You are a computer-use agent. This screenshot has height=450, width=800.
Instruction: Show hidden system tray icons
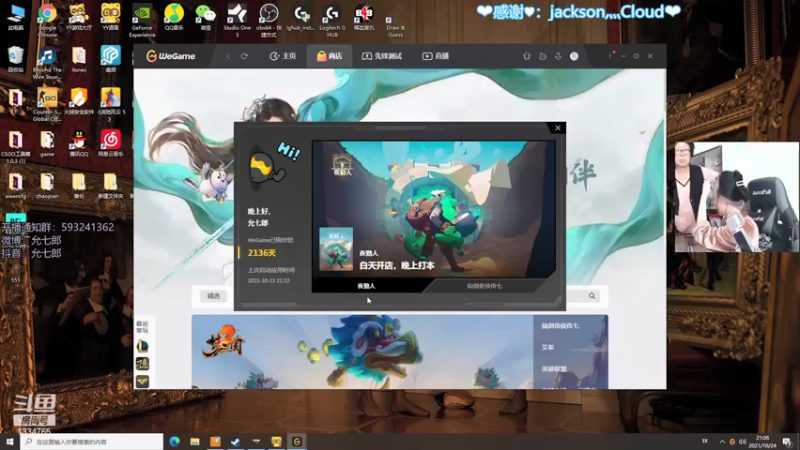click(x=722, y=442)
